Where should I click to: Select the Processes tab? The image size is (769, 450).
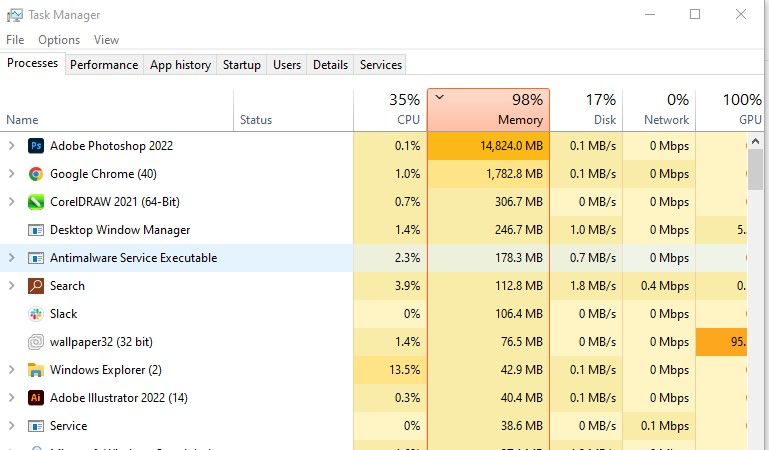pos(32,63)
